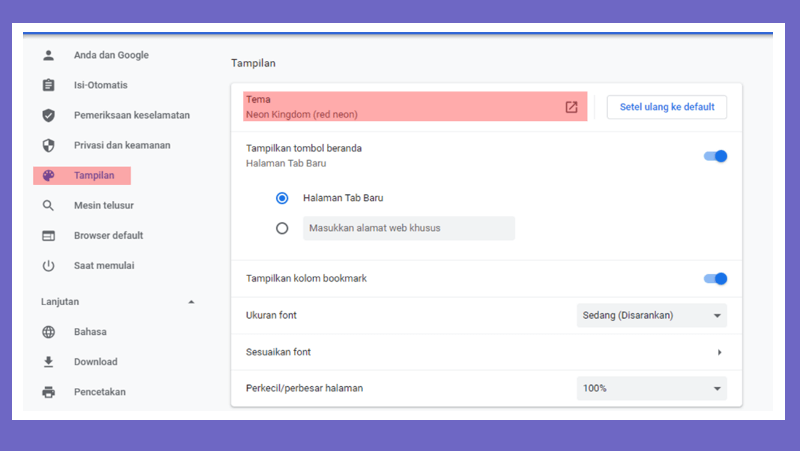The width and height of the screenshot is (800, 451).
Task: Open the page zoom 100% dropdown
Action: tap(652, 388)
